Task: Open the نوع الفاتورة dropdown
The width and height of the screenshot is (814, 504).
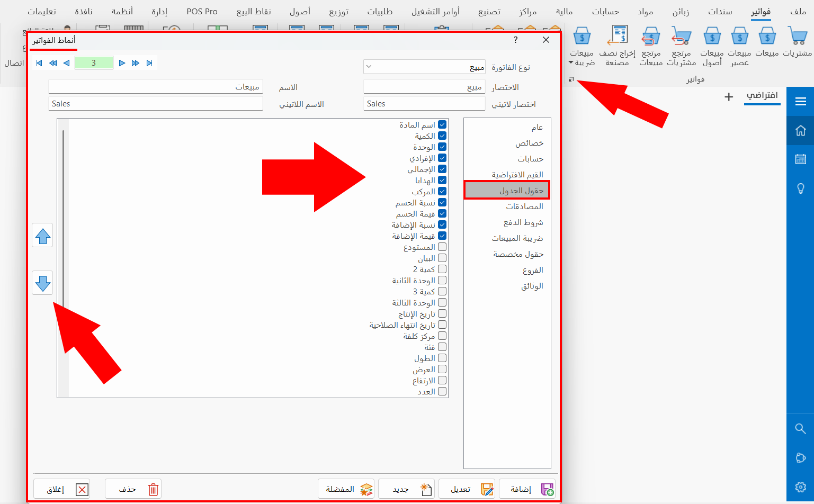Action: (x=369, y=67)
